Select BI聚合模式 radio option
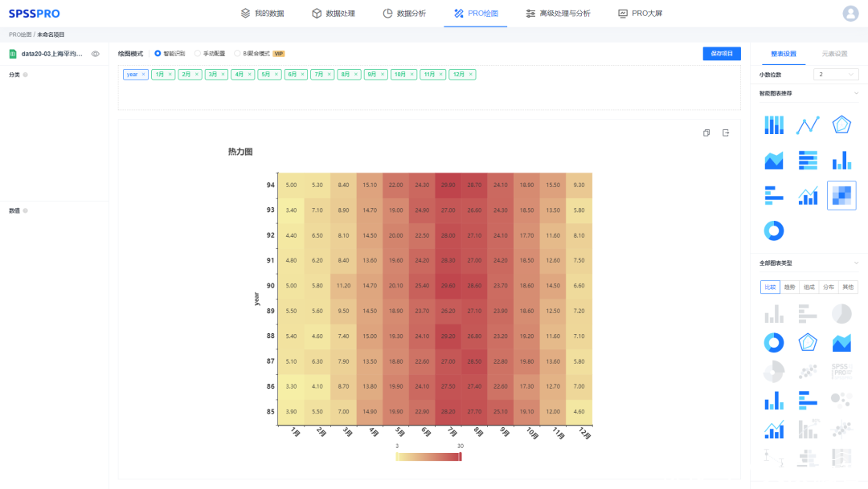The height and width of the screenshot is (489, 868). coord(237,54)
